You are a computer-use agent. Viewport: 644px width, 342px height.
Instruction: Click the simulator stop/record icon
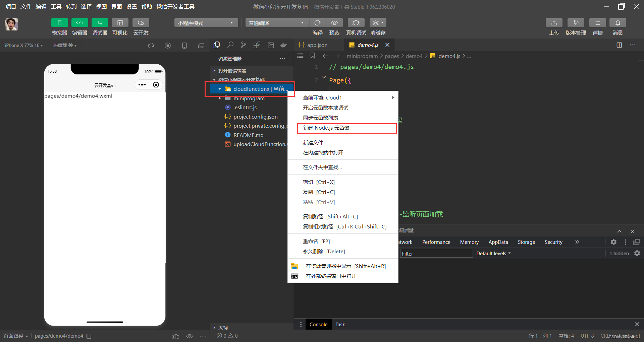tap(168, 46)
